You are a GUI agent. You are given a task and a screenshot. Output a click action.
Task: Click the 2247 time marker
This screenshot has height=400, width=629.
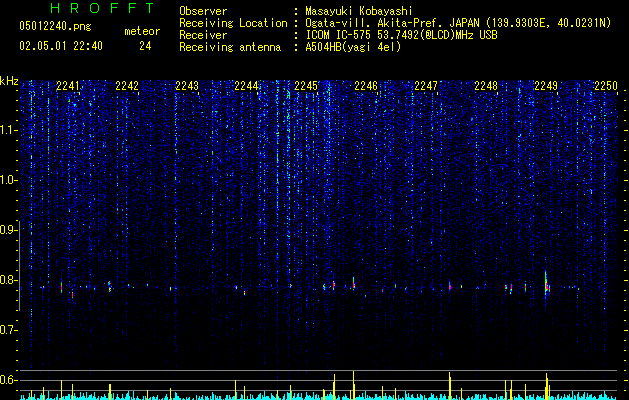pos(426,86)
